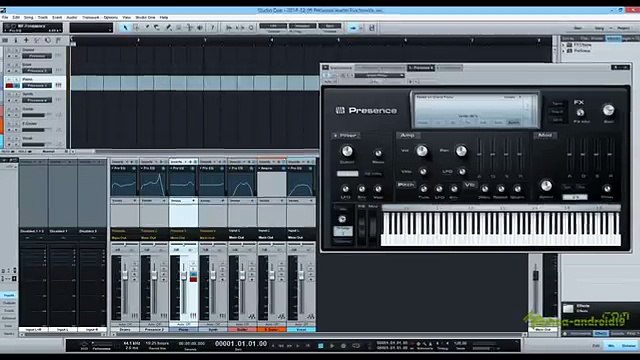The width and height of the screenshot is (640, 360).
Task: Open the Quantize value dropdown in toolbar
Action: coord(273,26)
